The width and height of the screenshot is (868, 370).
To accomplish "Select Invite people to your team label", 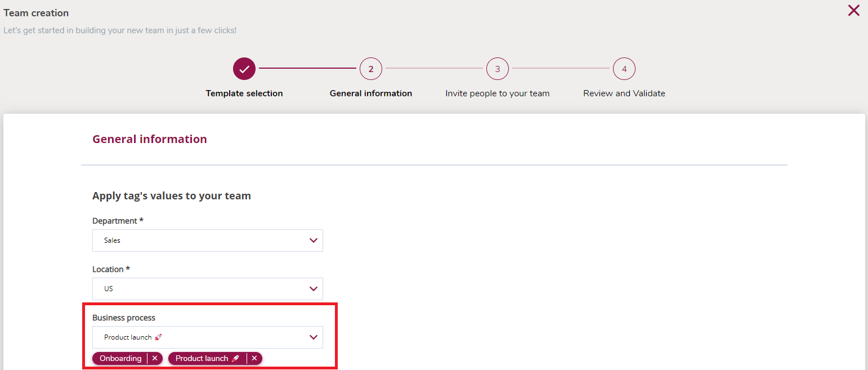I will point(498,93).
